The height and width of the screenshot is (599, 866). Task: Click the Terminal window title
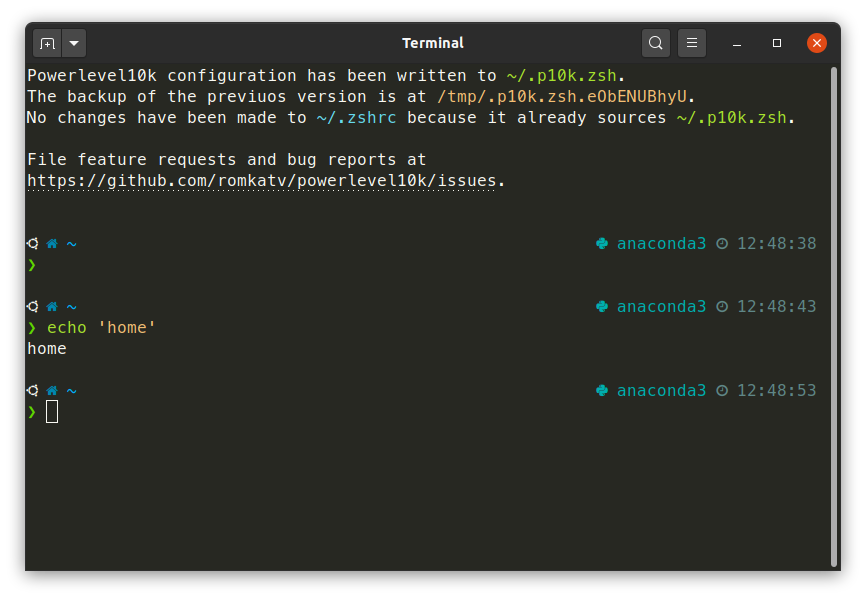pyautogui.click(x=433, y=43)
